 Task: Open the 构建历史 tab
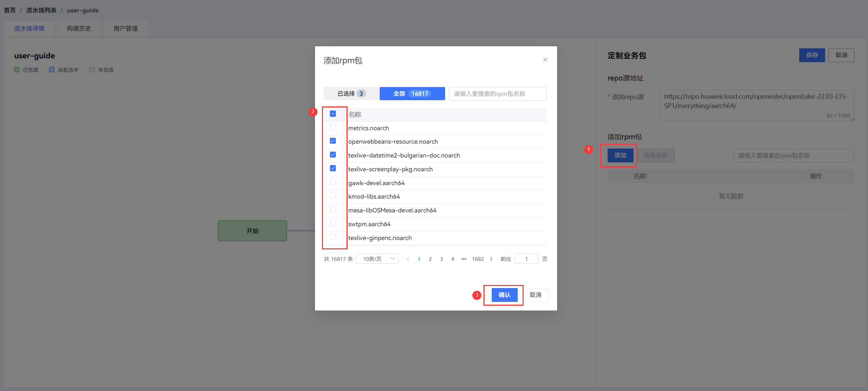tap(79, 29)
